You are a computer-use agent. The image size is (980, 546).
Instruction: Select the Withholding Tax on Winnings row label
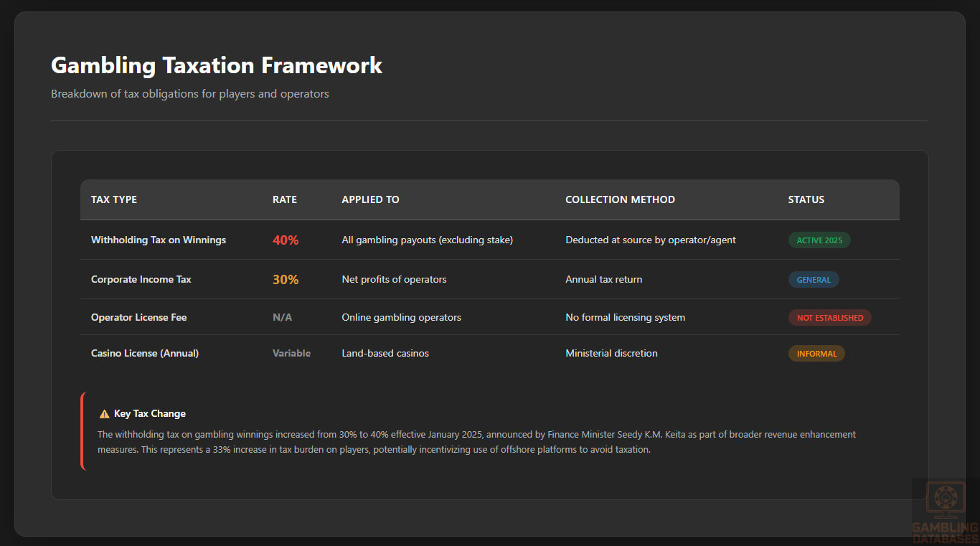pos(159,240)
